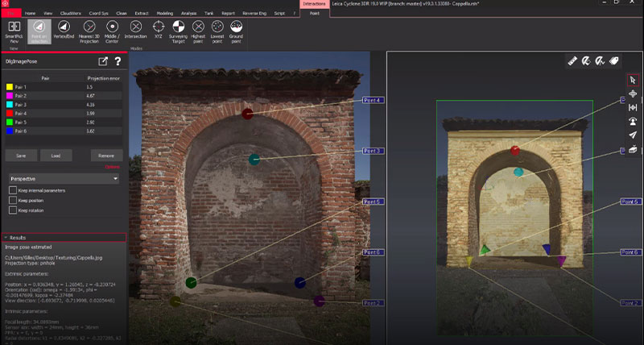Select the Pair 5 row
The height and width of the screenshot is (345, 644).
(x=64, y=123)
